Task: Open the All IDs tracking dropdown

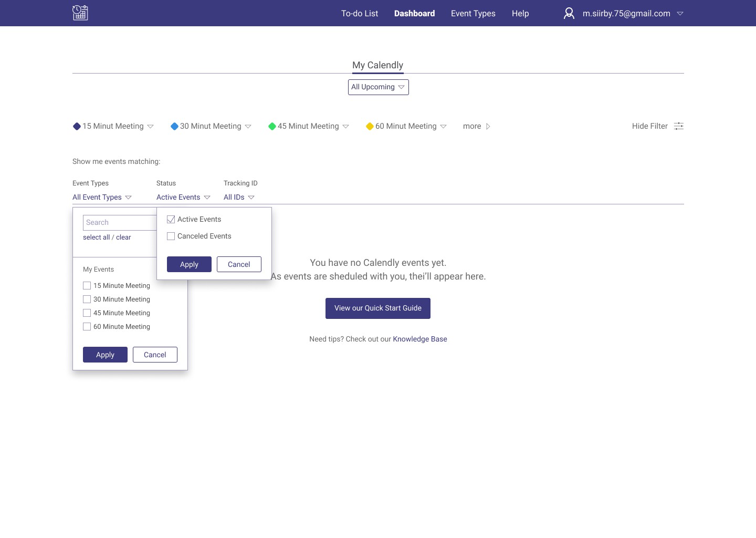Action: [x=239, y=197]
